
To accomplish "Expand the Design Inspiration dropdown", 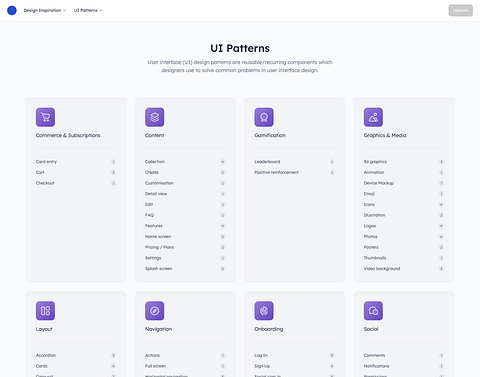I will click(x=45, y=10).
